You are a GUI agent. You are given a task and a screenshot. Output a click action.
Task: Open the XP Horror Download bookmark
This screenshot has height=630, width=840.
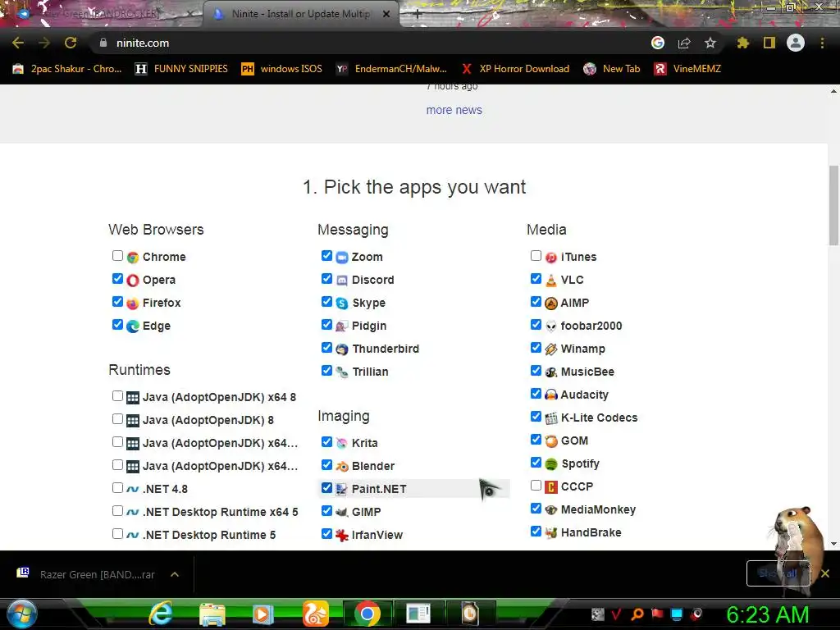click(x=515, y=69)
